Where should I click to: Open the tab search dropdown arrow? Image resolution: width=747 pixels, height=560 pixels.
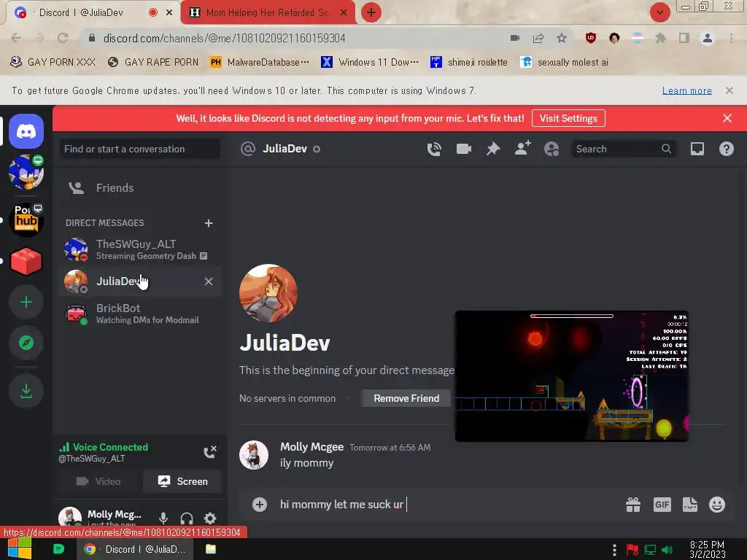[x=659, y=12]
